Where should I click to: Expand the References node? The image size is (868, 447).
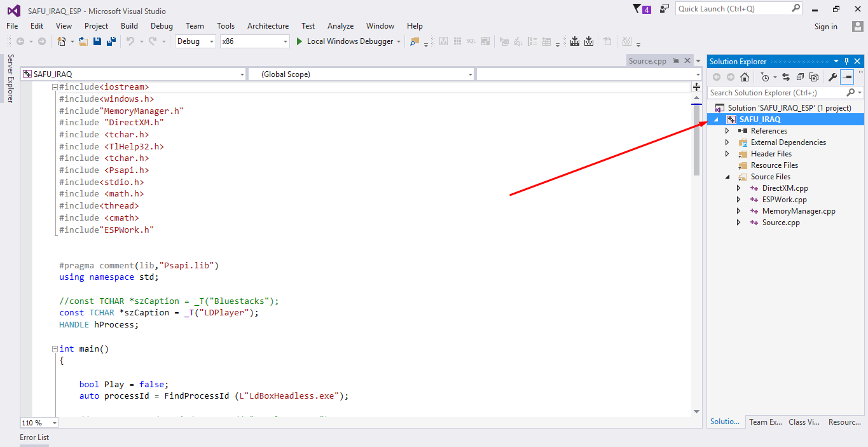tap(727, 131)
